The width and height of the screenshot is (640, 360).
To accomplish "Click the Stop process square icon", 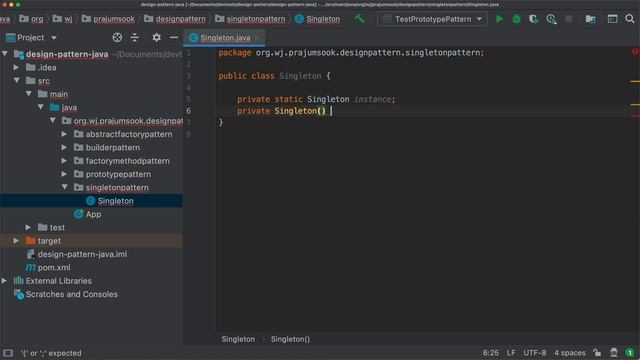I will (569, 19).
